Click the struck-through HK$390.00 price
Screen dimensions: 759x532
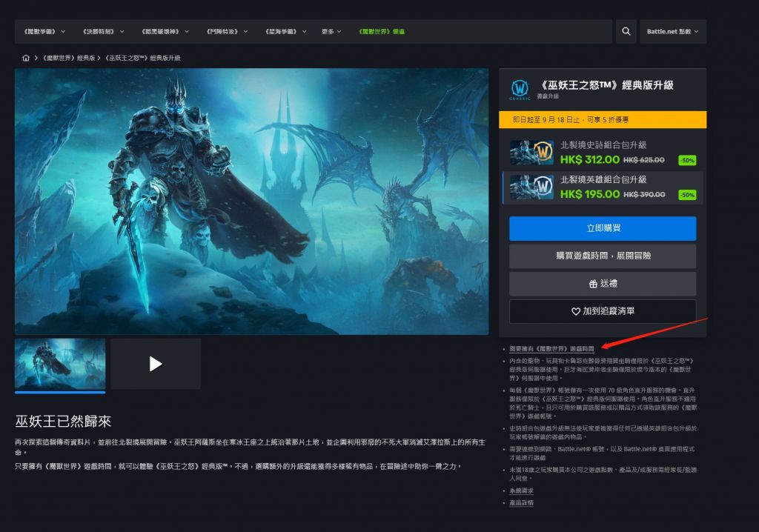tap(644, 195)
